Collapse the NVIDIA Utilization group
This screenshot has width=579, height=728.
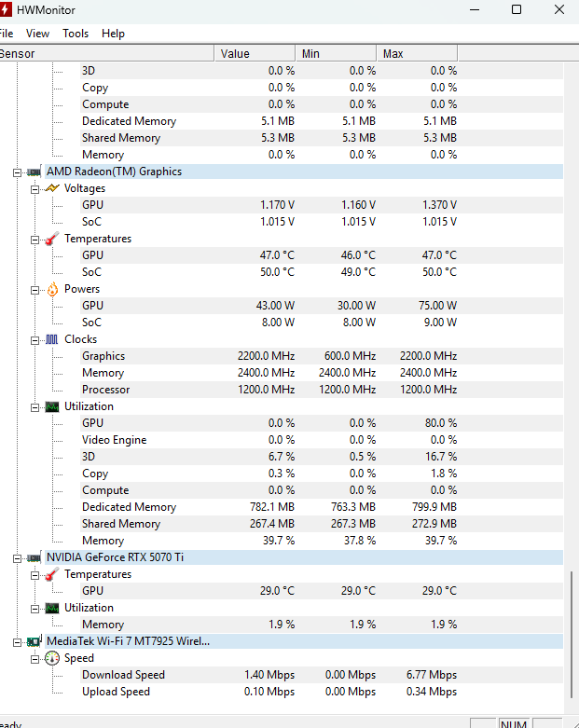34,609
